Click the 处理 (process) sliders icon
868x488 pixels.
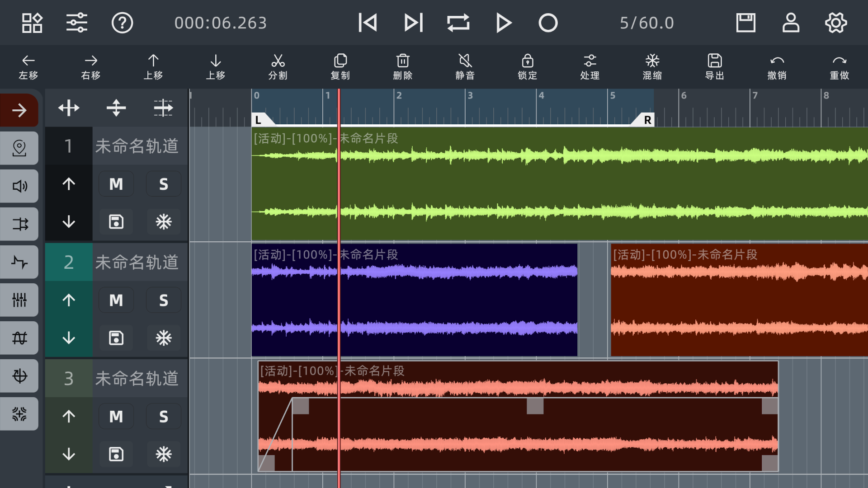(x=590, y=66)
